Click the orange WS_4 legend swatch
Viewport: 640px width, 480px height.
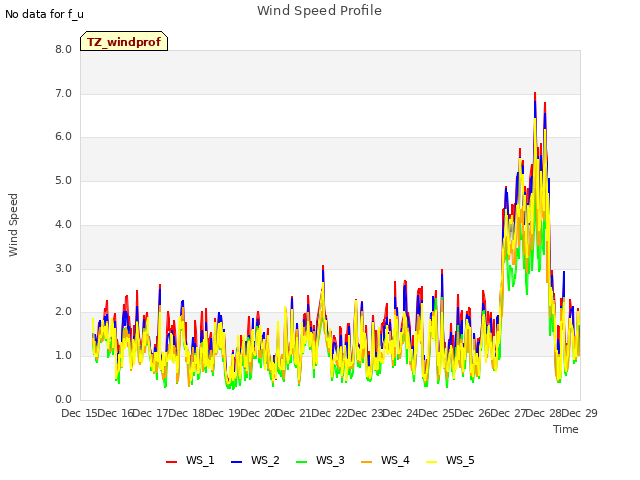367,462
